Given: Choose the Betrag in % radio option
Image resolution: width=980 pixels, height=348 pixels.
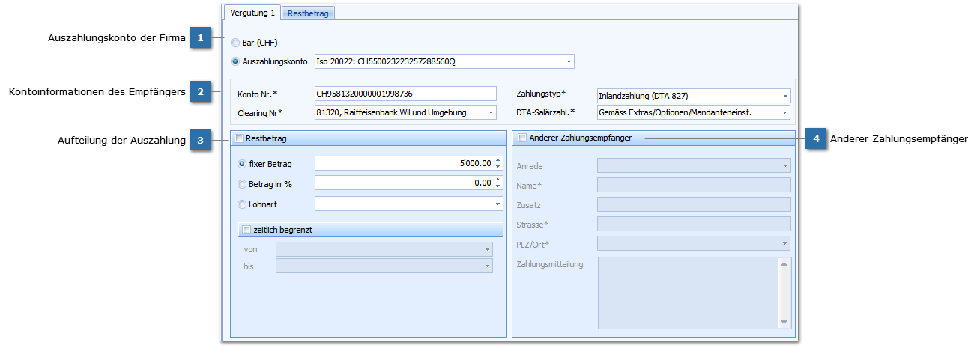Looking at the screenshot, I should pyautogui.click(x=242, y=184).
